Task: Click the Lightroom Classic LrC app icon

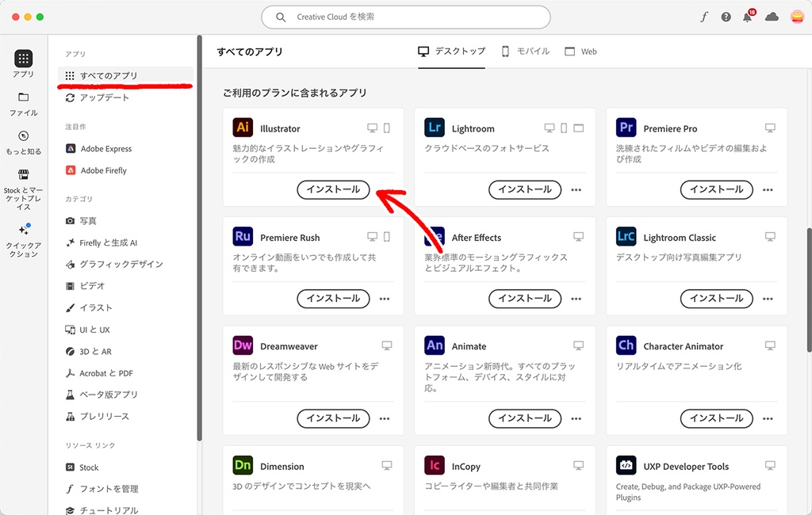Action: (626, 237)
